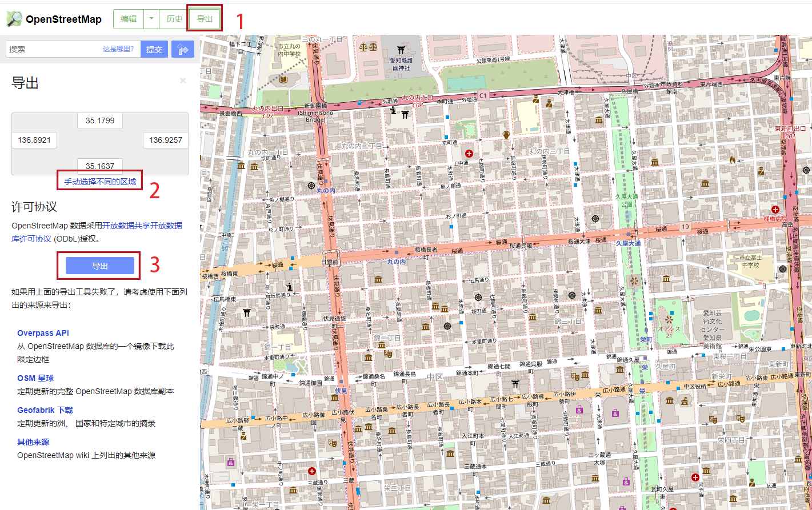Focus the 搜索 search field
Viewport: 812px width, 510px height.
(x=73, y=49)
